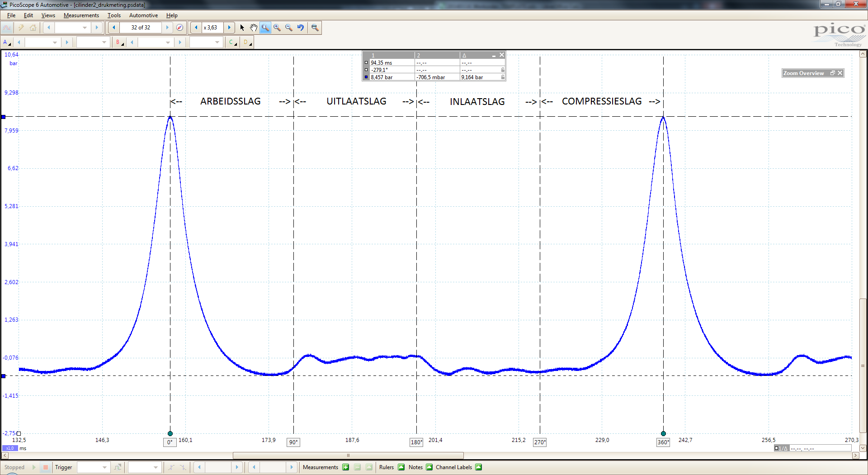868x475 pixels.
Task: Increase the horizontal zoom factor
Action: coord(229,28)
